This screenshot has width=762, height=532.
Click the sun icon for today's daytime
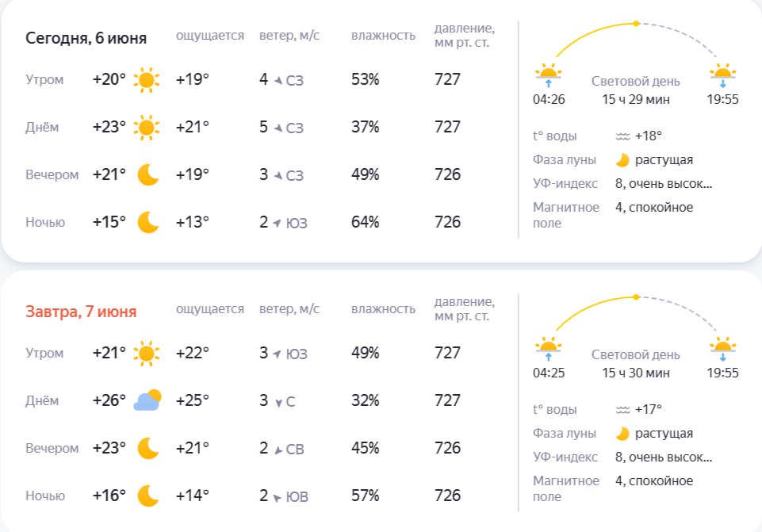(146, 128)
